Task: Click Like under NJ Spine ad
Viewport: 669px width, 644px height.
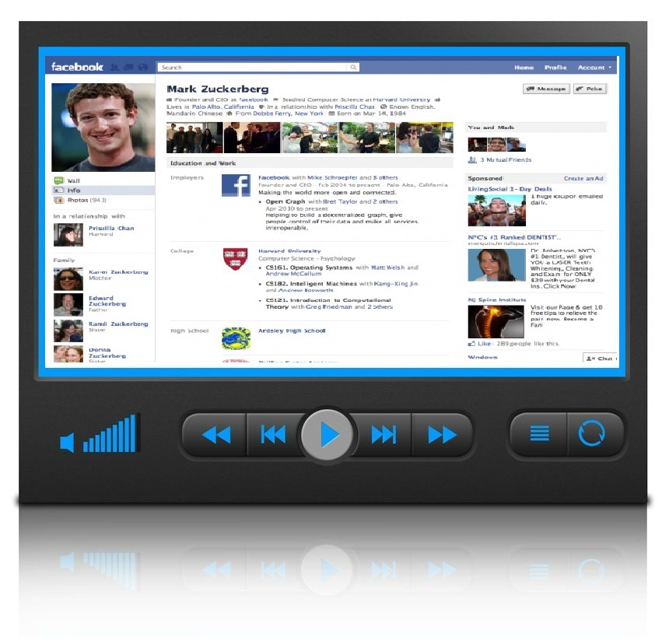Action: (484, 343)
